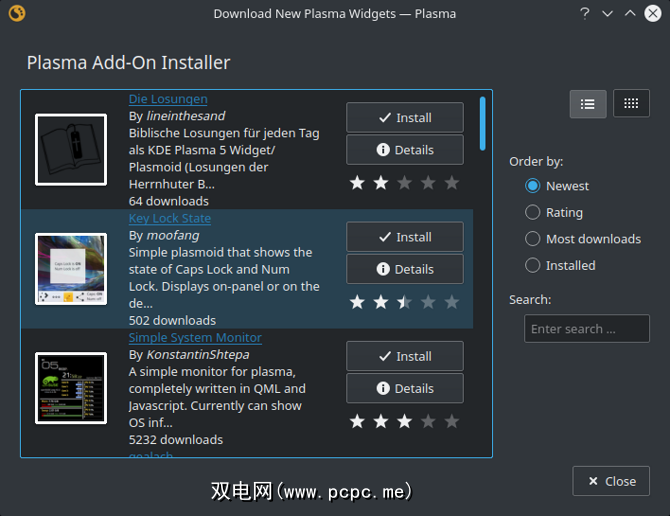The width and height of the screenshot is (670, 516).
Task: Sort by Most downloads
Action: (x=533, y=239)
